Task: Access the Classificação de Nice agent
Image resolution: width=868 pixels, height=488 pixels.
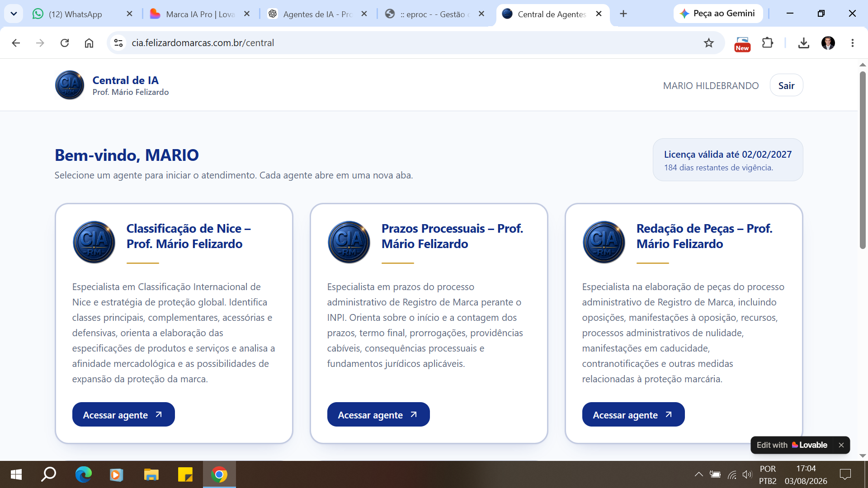Action: [x=123, y=415]
